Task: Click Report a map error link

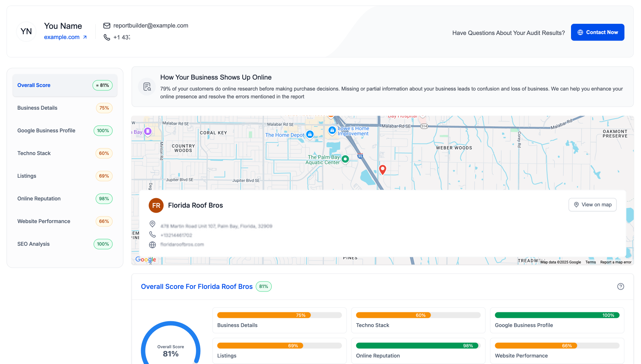Action: point(616,262)
